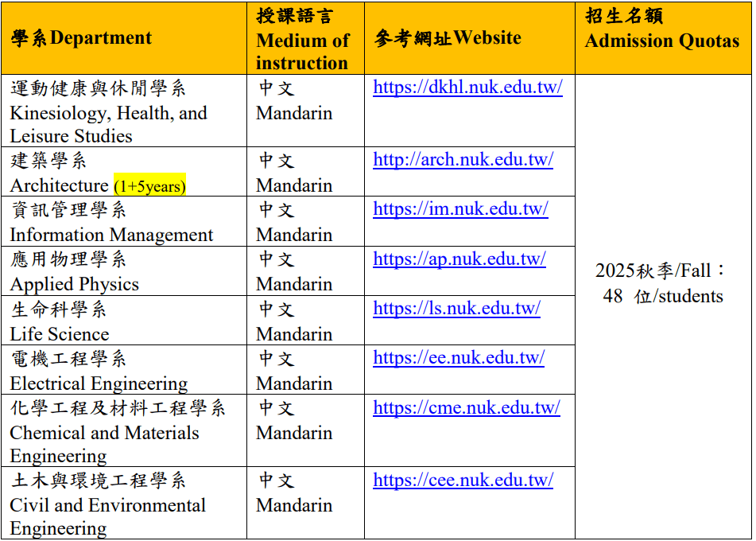Click the 電機工程學系 Chinese department name
The width and height of the screenshot is (756, 541).
pyautogui.click(x=68, y=359)
